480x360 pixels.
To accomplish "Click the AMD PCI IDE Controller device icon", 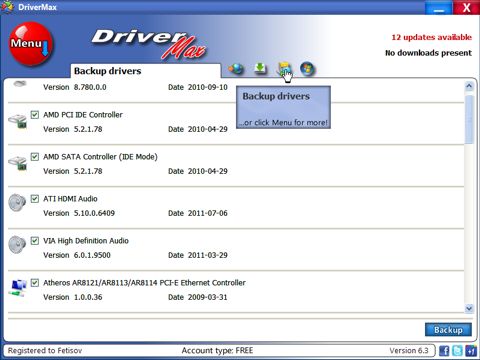I will pos(17,121).
